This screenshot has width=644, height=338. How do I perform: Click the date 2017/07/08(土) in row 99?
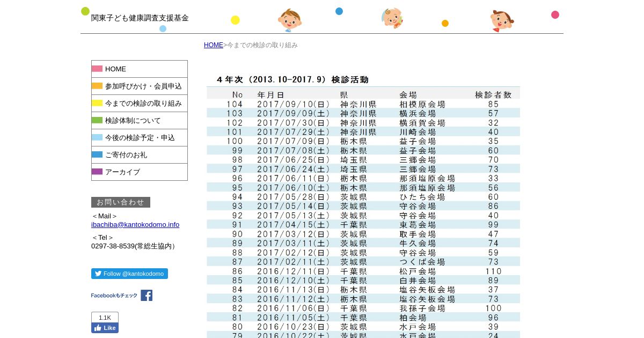(x=294, y=151)
